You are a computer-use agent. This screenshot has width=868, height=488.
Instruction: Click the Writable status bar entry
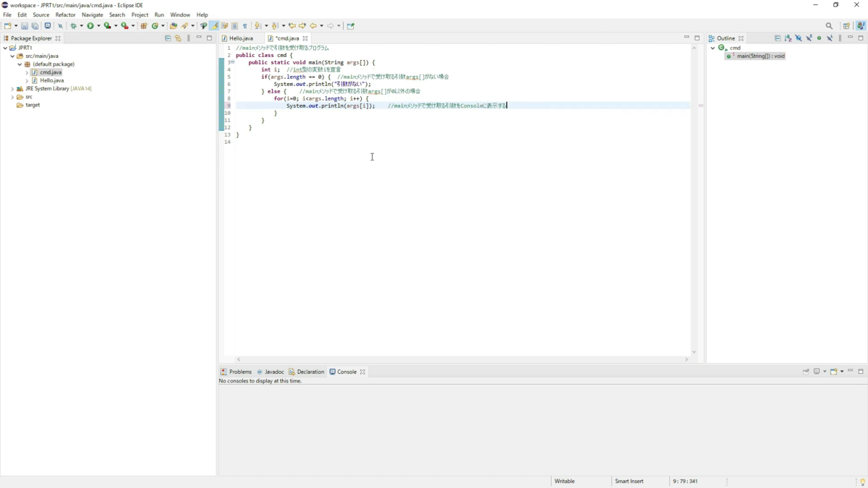pyautogui.click(x=564, y=481)
